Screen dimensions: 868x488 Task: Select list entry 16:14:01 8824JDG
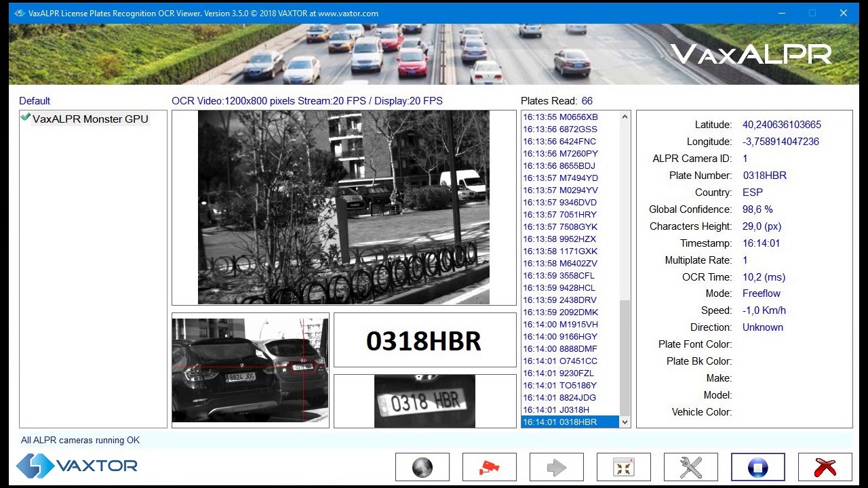[x=570, y=397]
